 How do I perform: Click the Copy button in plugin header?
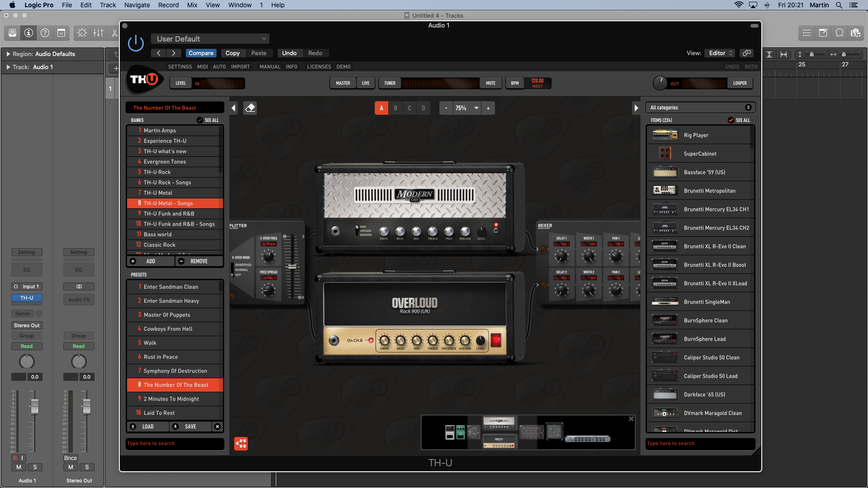point(233,53)
